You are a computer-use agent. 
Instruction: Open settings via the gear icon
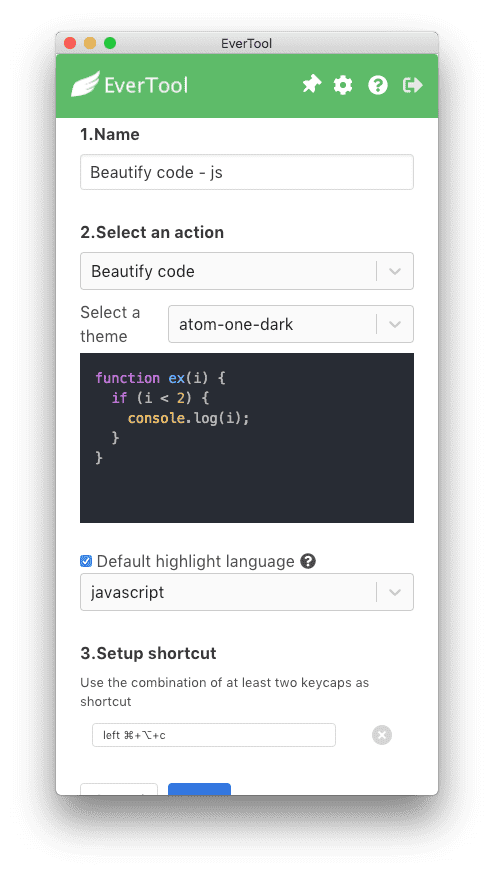click(x=343, y=85)
